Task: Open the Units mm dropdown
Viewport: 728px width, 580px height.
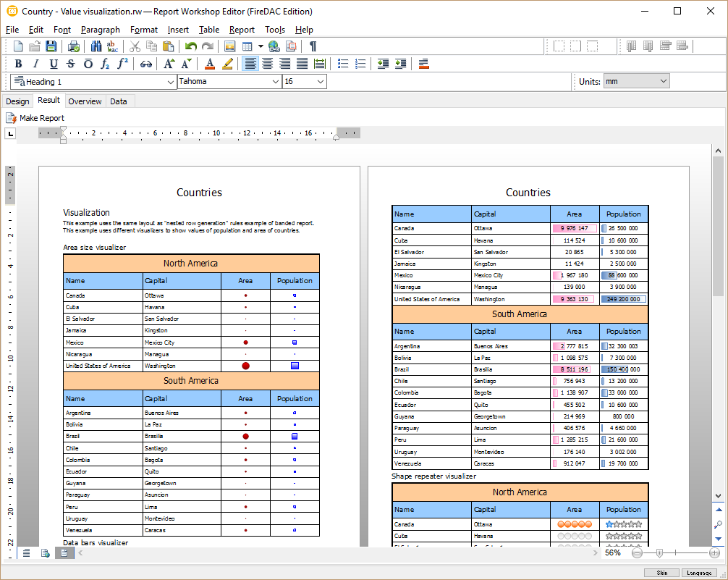Action: pyautogui.click(x=664, y=82)
